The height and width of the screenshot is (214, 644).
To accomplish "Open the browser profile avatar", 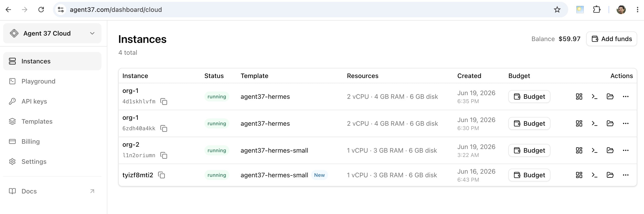I will click(621, 10).
